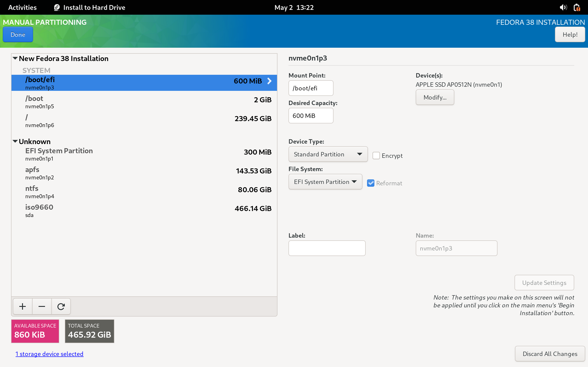The height and width of the screenshot is (367, 588).
Task: Click the 1 storage device selected link
Action: point(50,354)
